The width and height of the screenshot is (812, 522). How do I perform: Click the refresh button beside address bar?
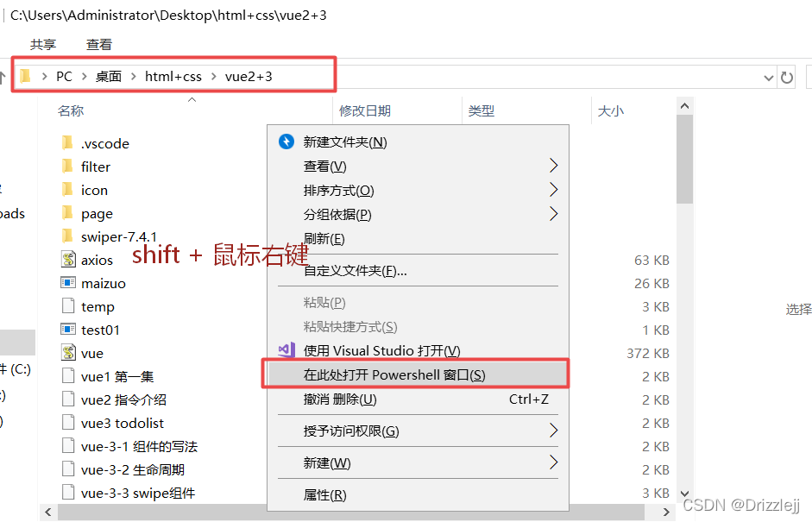tap(787, 78)
